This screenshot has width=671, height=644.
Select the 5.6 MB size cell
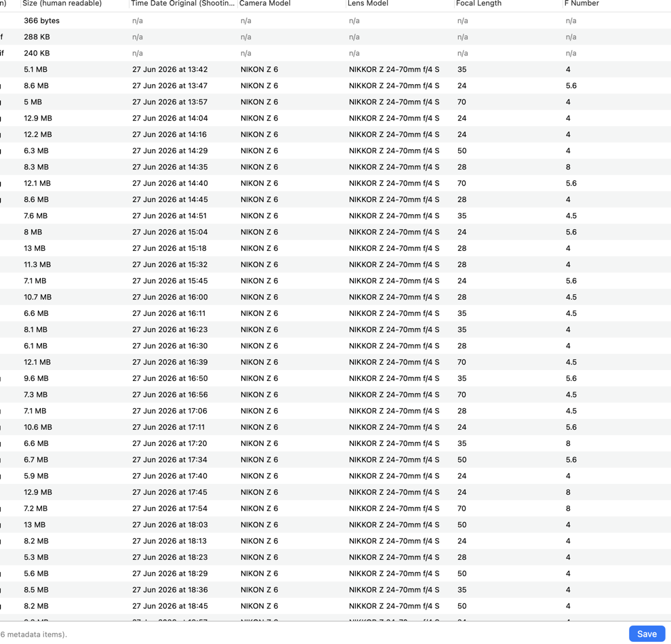pyautogui.click(x=36, y=573)
